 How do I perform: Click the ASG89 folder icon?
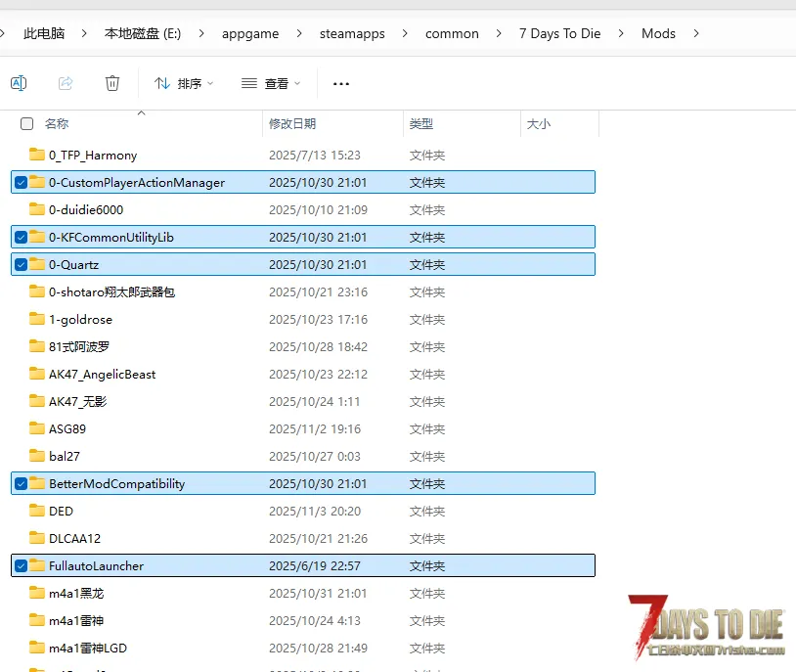(x=37, y=428)
